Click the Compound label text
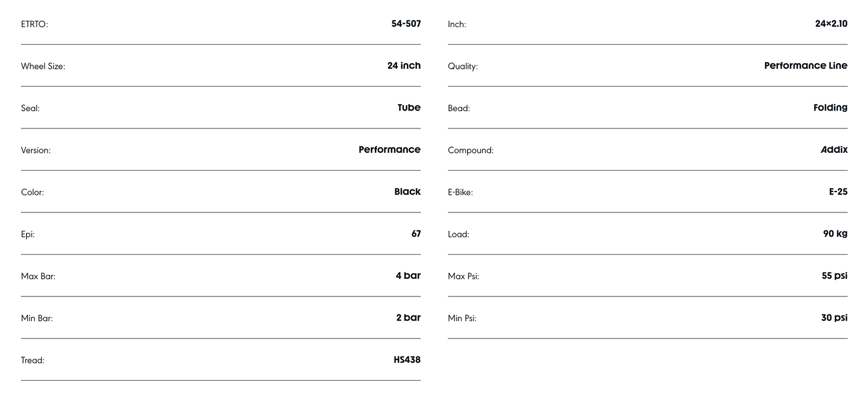The width and height of the screenshot is (868, 393). (470, 150)
